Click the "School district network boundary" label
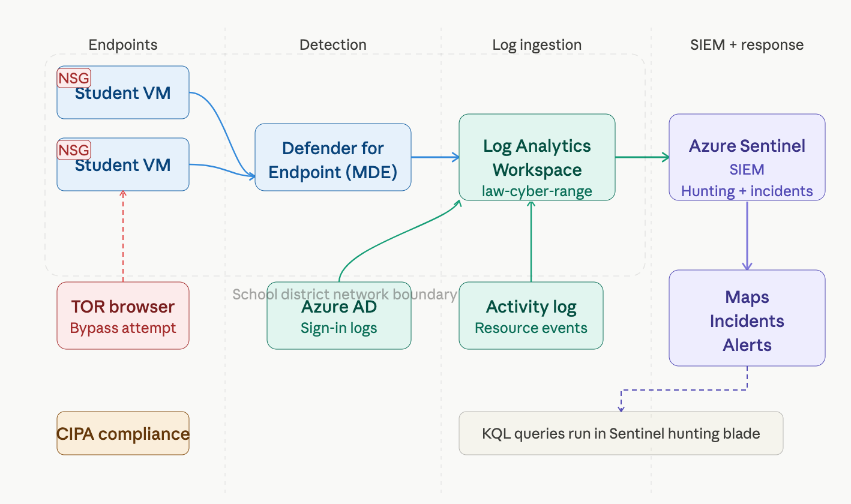 click(345, 295)
